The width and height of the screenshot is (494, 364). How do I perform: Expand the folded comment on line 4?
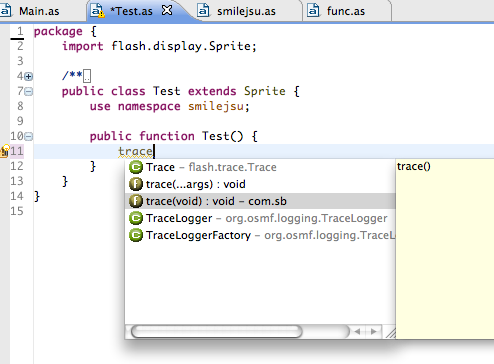(29, 76)
